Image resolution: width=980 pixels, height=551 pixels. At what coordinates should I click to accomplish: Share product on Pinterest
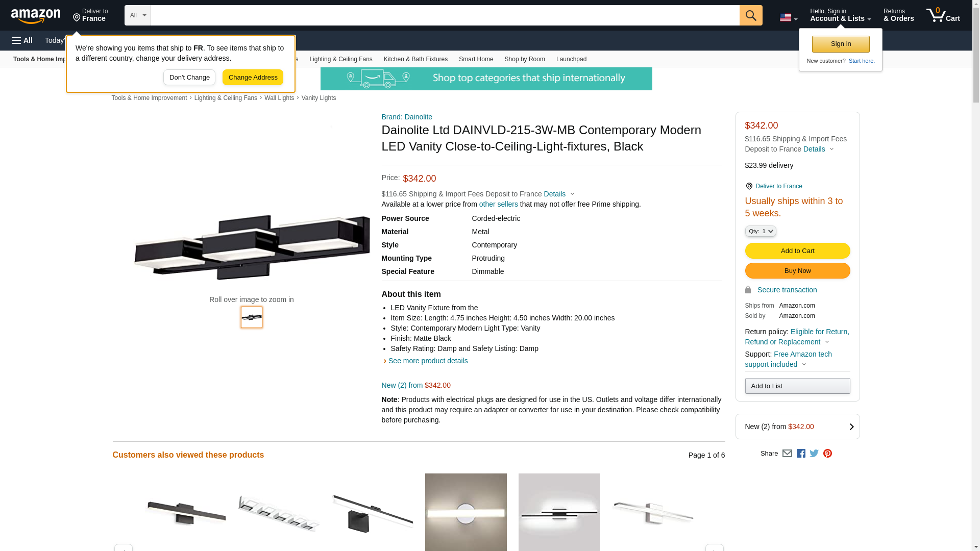827,454
